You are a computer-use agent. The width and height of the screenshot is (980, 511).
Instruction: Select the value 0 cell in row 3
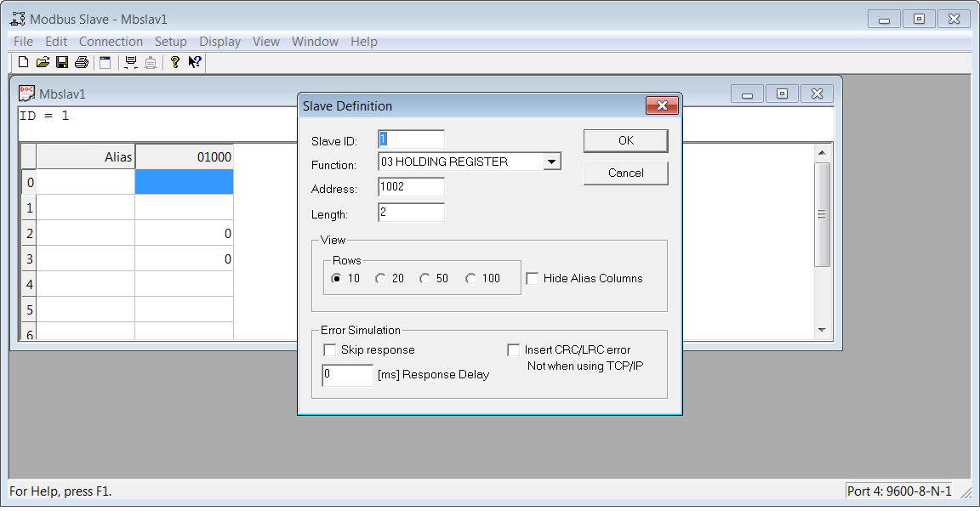pos(185,258)
